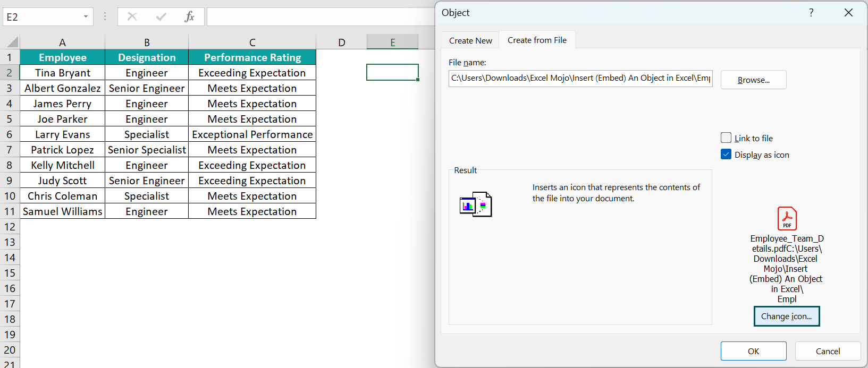Select cell containing Patrick Lopez
Image resolution: width=868 pixels, height=368 pixels.
[x=62, y=150]
